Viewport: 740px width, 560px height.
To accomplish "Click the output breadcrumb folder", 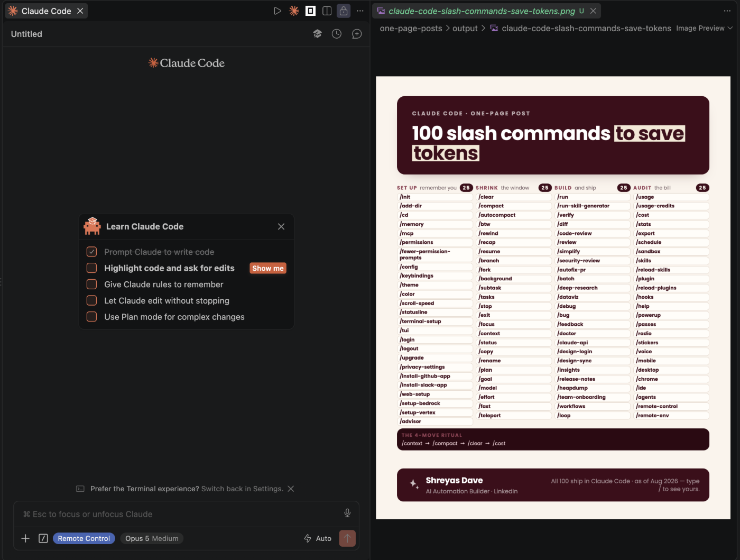I will click(x=465, y=28).
